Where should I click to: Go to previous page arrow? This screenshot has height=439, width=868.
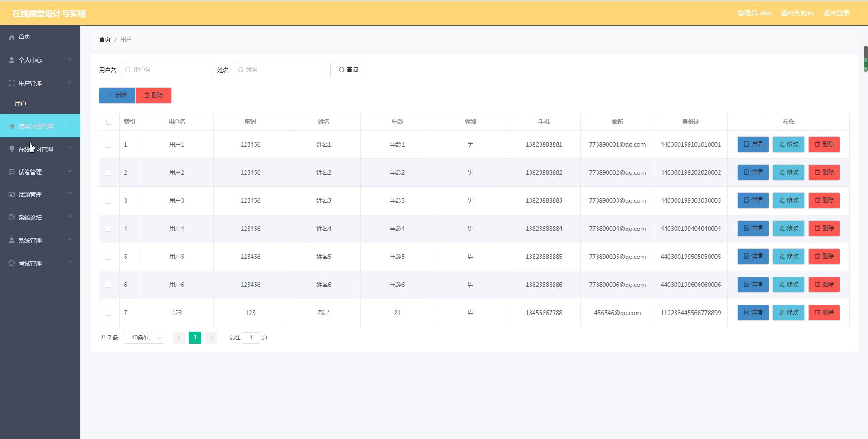coord(178,338)
